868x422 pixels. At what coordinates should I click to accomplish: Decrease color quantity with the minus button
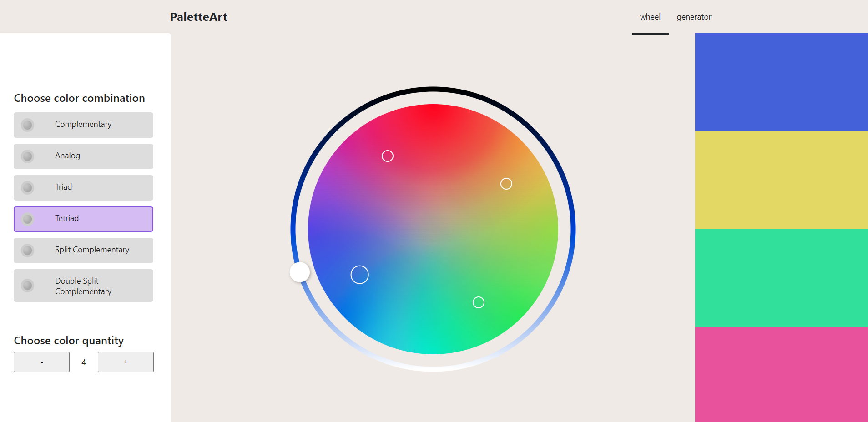(x=41, y=362)
